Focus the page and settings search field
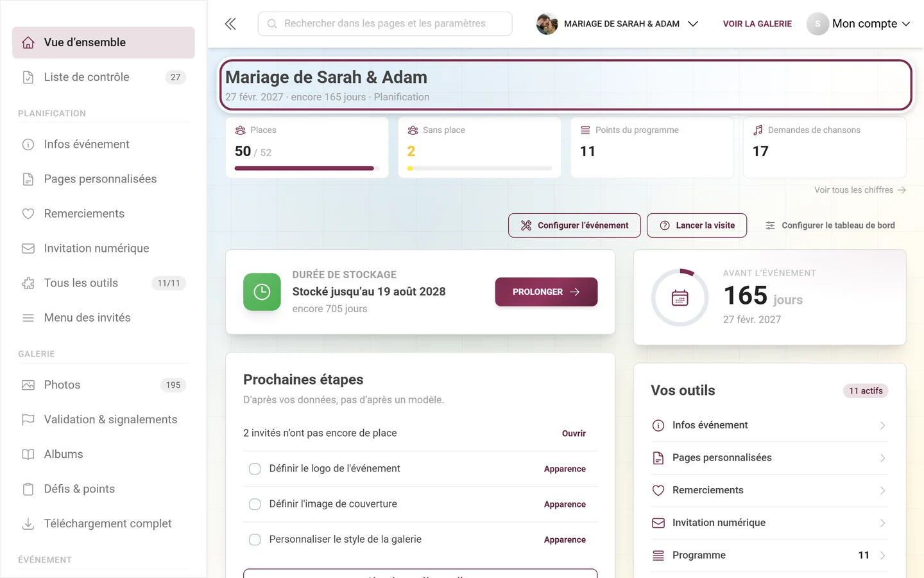 pyautogui.click(x=385, y=24)
